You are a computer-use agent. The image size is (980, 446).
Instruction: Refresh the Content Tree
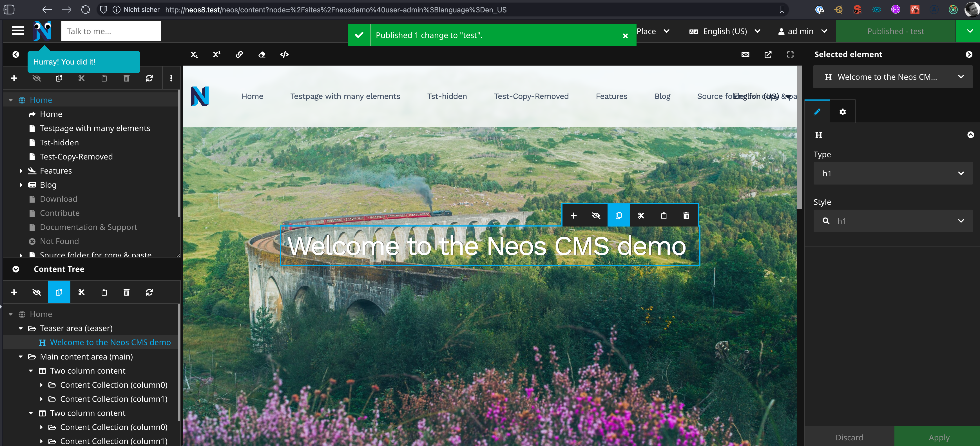[x=149, y=292]
